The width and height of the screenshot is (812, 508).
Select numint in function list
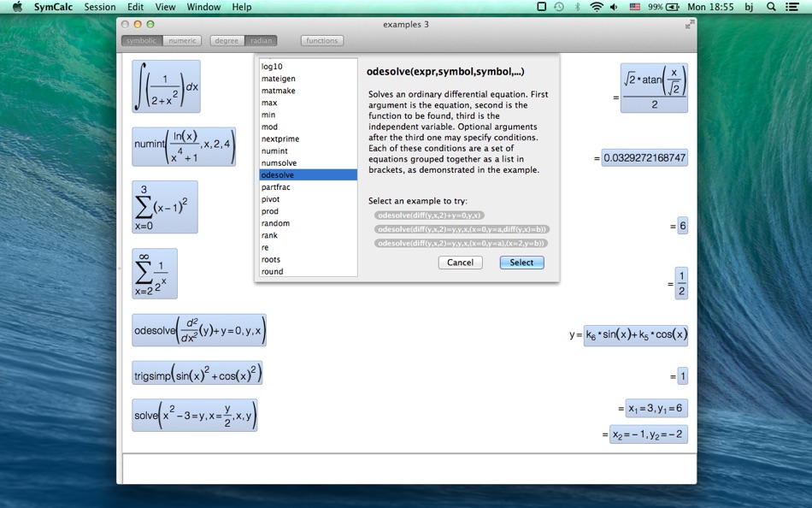click(308, 151)
